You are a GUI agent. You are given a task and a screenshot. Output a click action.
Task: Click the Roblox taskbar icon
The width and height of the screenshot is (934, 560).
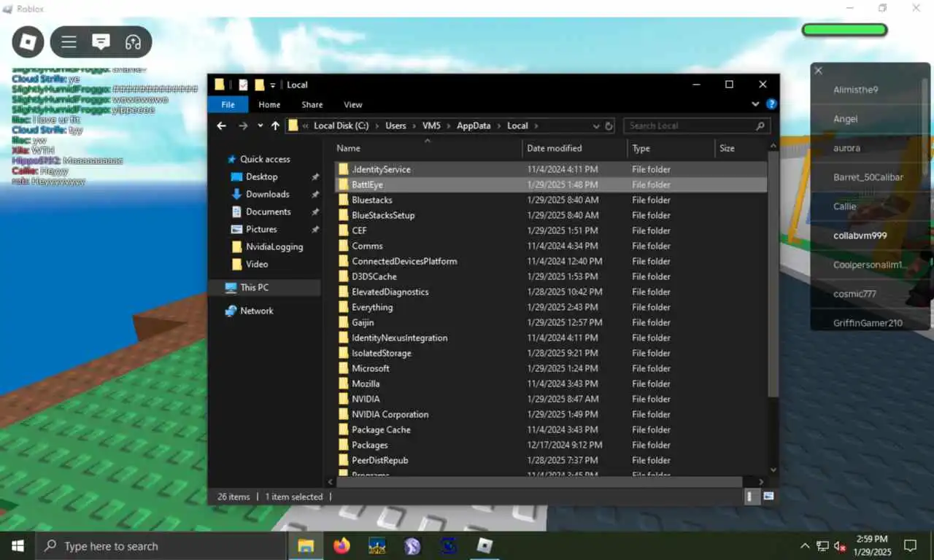click(485, 545)
